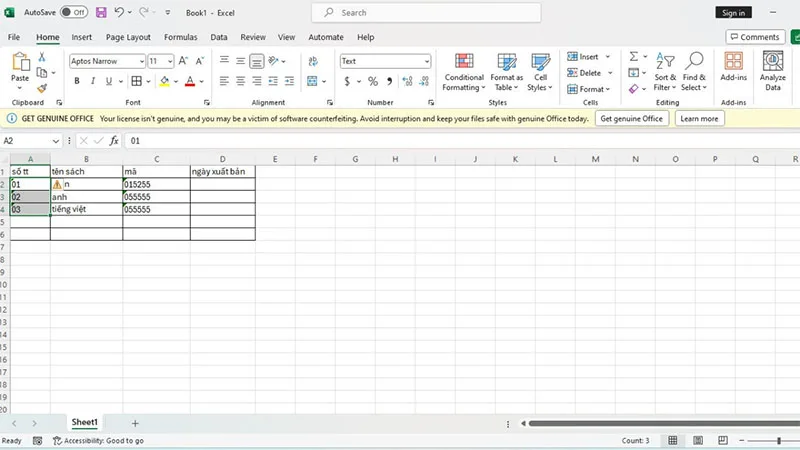
Task: Apply italic formatting
Action: pyautogui.click(x=92, y=81)
